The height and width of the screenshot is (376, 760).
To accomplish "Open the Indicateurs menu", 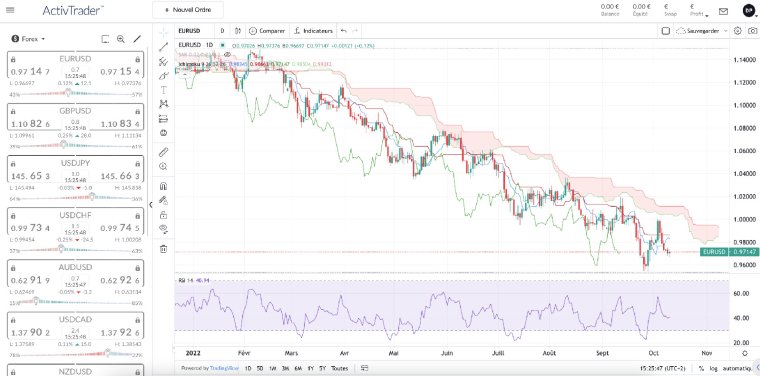I will pos(314,31).
